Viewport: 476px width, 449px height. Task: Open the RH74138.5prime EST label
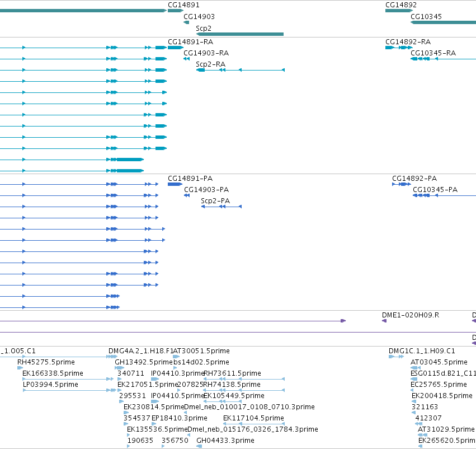click(232, 385)
